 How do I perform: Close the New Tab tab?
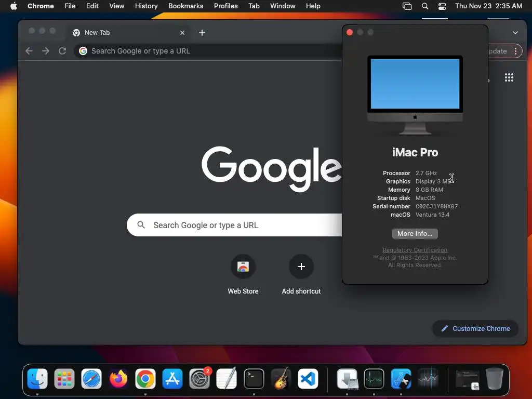182,33
